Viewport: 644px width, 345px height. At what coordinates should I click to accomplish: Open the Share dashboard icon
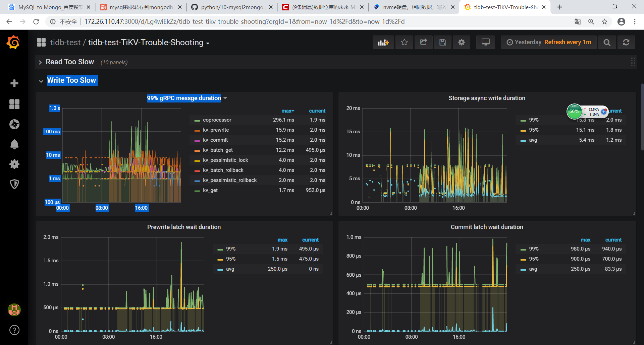(423, 43)
